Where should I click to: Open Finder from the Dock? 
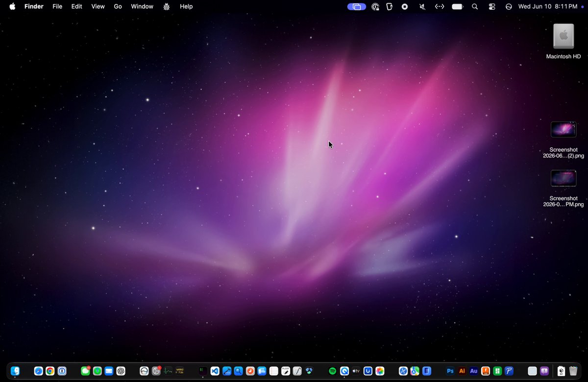coord(15,371)
